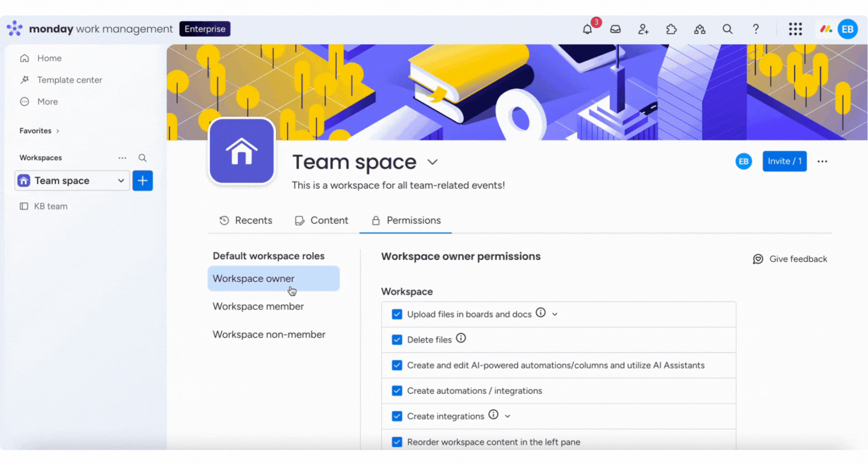
Task: Open the products switcher grid icon
Action: (x=795, y=29)
